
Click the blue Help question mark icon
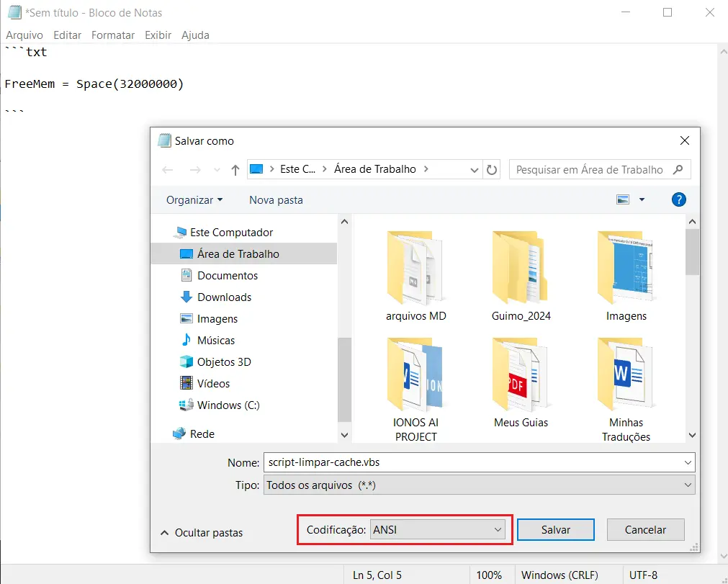pyautogui.click(x=678, y=200)
